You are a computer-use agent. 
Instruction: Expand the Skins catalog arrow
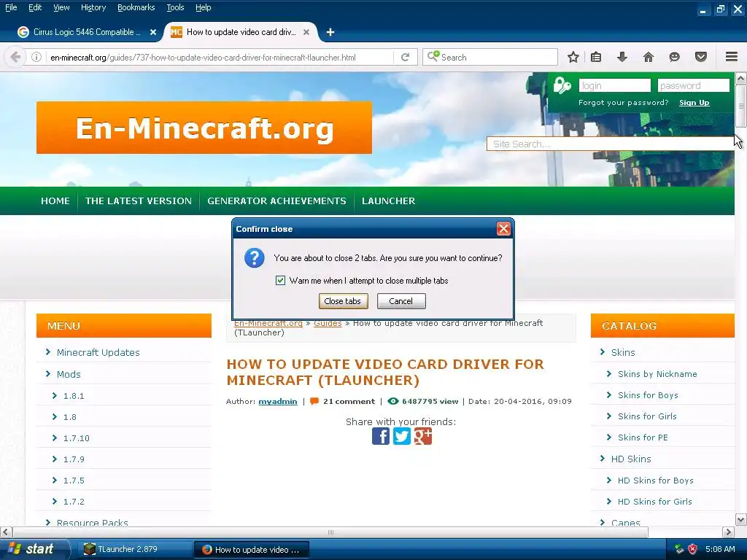click(x=602, y=352)
